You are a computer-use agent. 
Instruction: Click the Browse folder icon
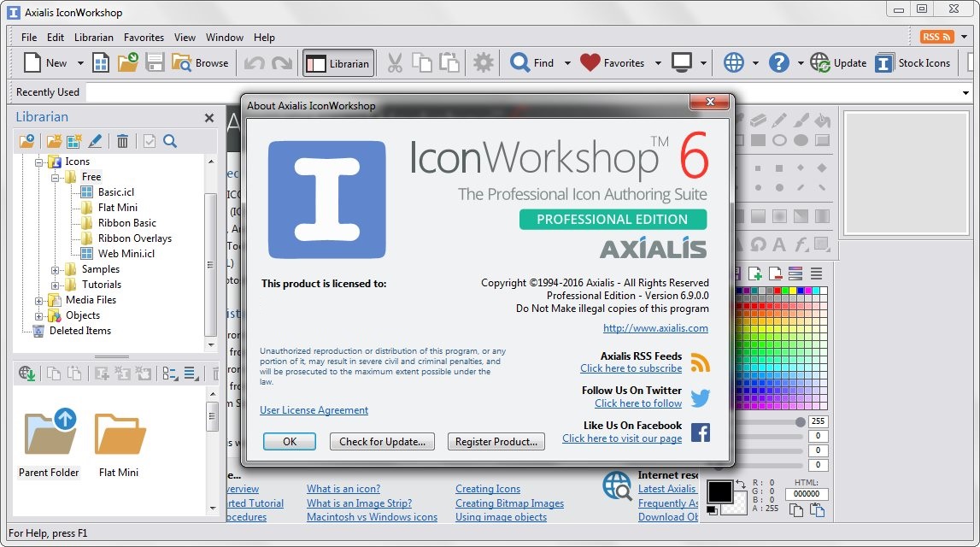pos(181,62)
